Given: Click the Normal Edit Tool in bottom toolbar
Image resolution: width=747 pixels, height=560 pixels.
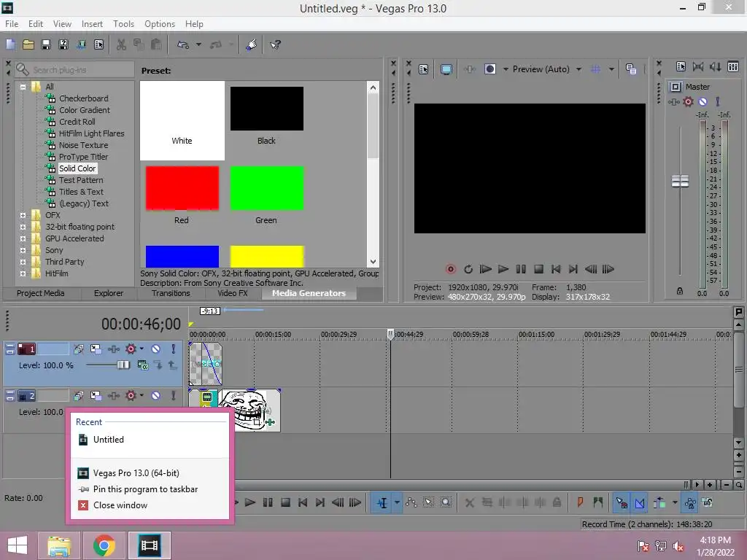Looking at the screenshot, I should pos(382,502).
